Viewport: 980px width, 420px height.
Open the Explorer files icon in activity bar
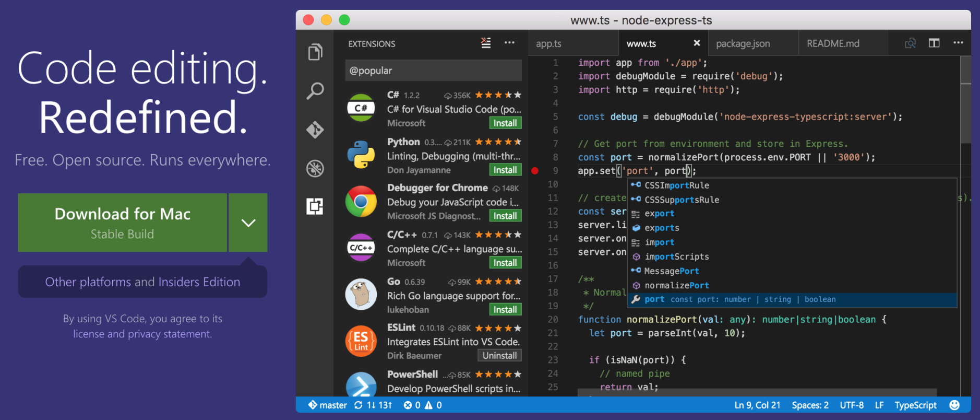point(315,52)
